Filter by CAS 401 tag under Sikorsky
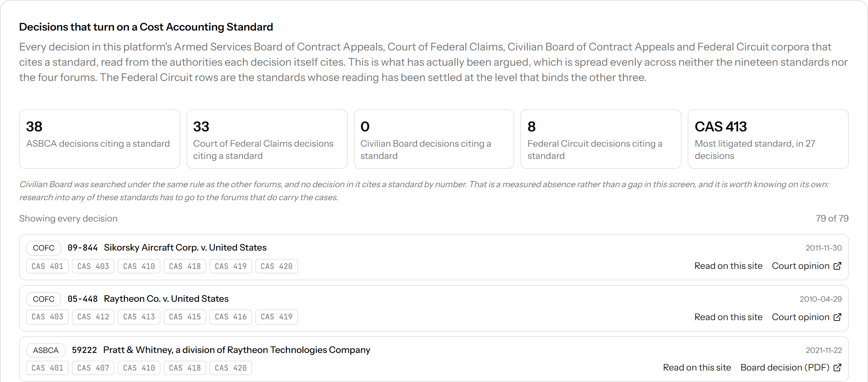868x382 pixels. (x=47, y=266)
